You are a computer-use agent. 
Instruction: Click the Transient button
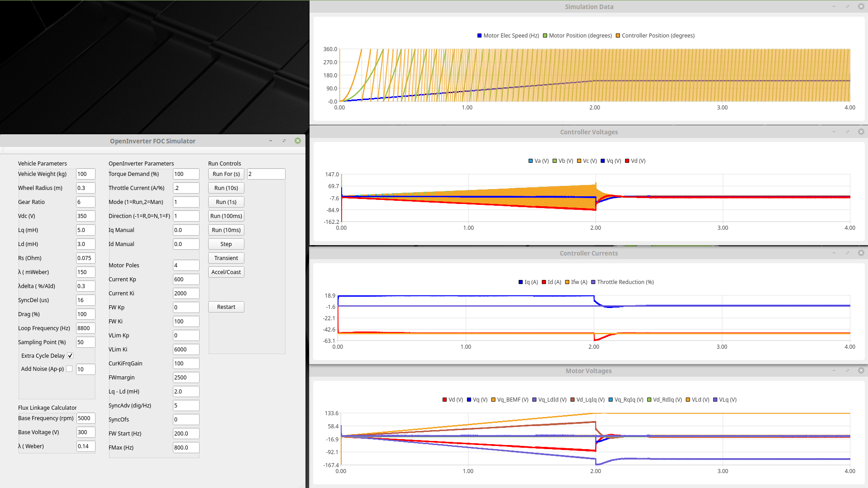click(x=226, y=258)
